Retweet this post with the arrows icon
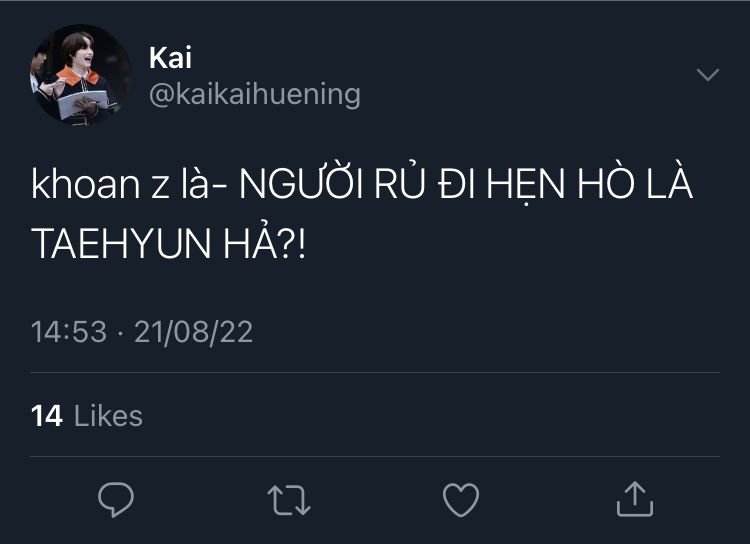This screenshot has width=750, height=544. [289, 498]
